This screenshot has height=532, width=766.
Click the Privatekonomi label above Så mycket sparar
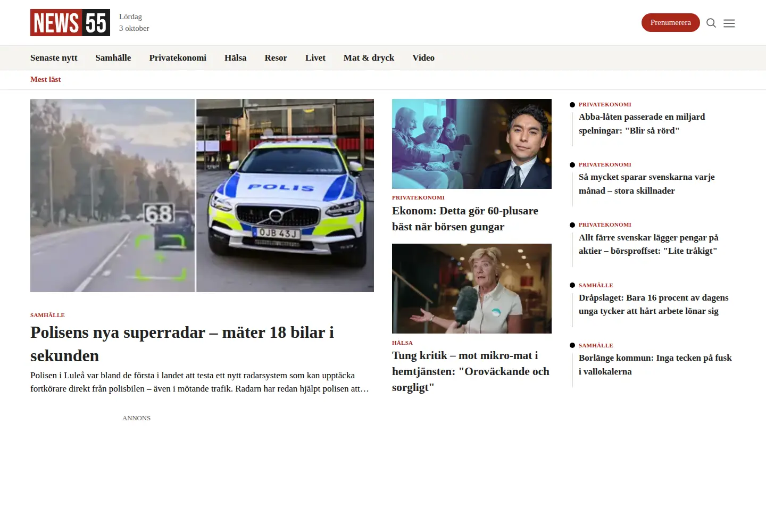click(x=605, y=164)
